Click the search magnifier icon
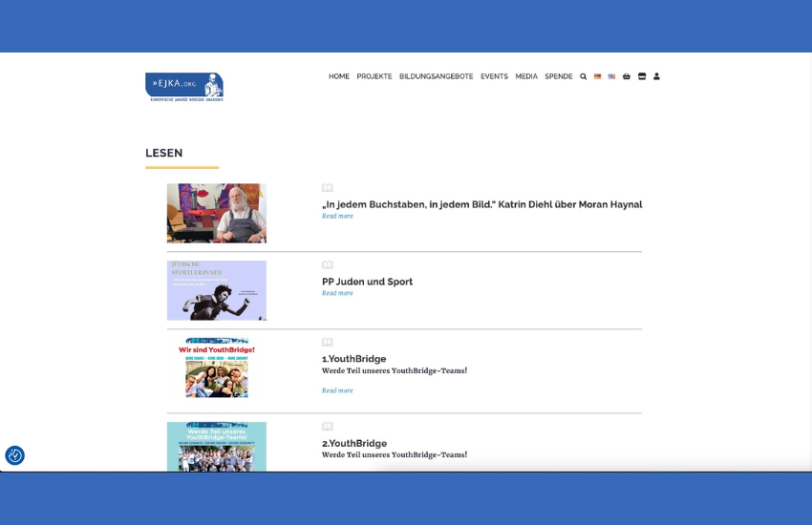Screen dimensions: 812x525 point(584,76)
